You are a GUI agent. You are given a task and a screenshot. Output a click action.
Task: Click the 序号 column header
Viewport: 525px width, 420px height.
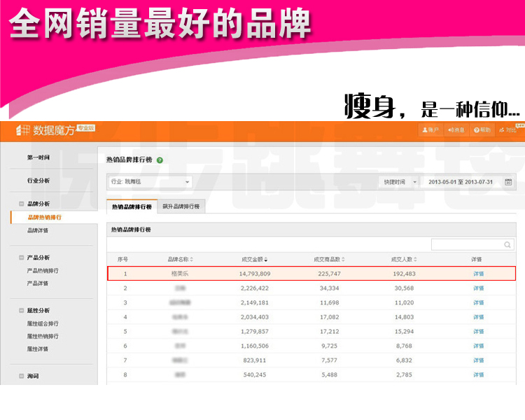(123, 259)
